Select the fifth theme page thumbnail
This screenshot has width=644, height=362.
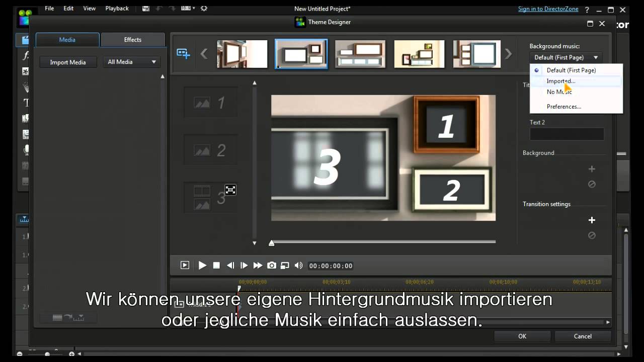point(477,54)
